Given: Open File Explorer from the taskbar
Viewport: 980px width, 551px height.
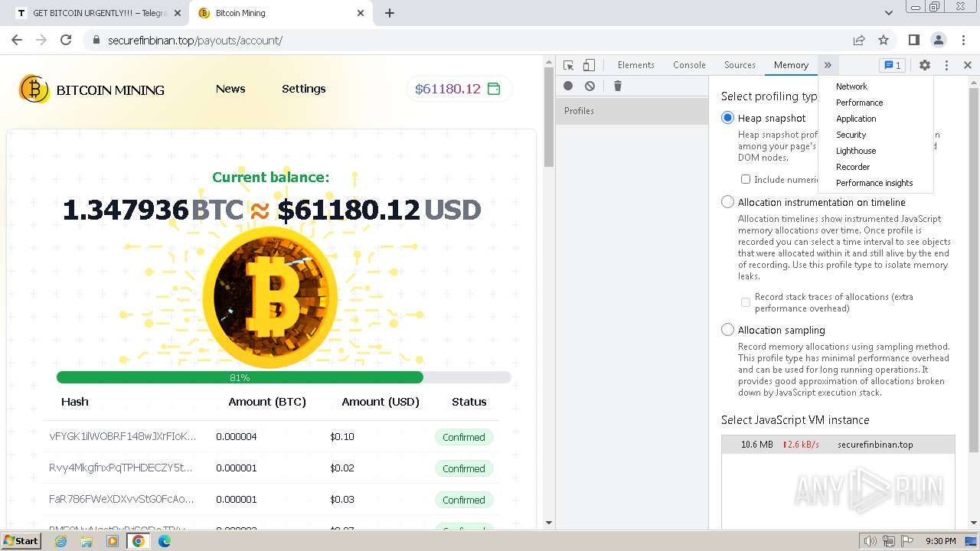Looking at the screenshot, I should [x=87, y=541].
